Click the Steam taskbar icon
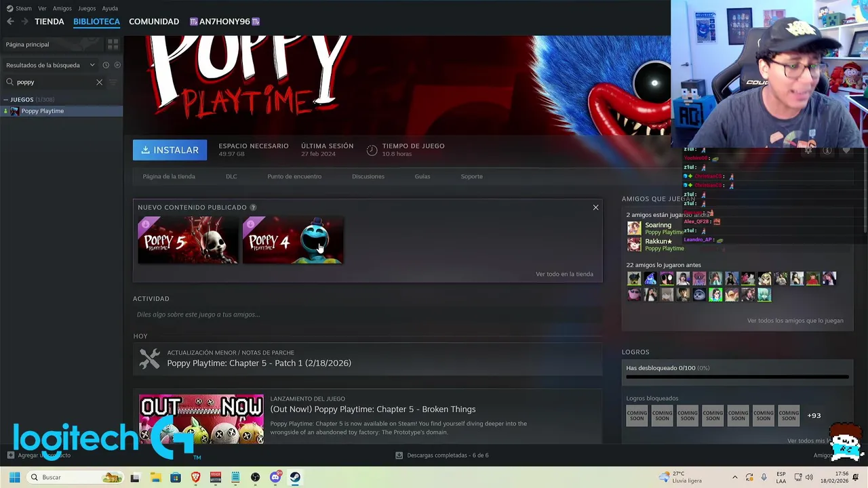 coord(295,477)
